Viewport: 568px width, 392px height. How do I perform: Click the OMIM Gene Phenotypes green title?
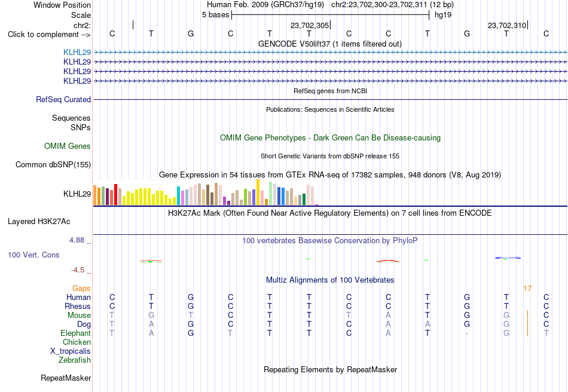pos(330,137)
